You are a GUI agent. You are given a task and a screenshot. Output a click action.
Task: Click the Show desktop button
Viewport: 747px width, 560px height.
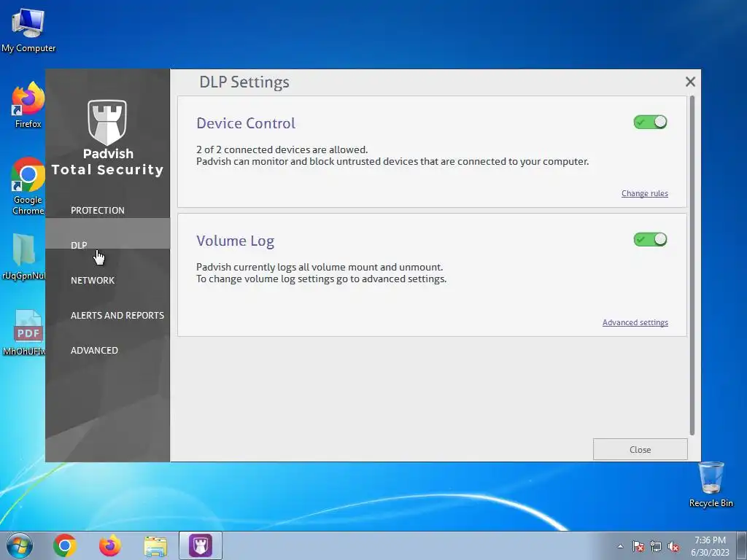click(742, 545)
